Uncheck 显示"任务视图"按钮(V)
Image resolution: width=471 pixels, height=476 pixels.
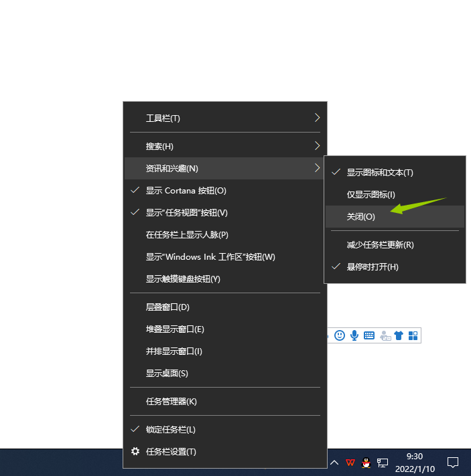pyautogui.click(x=187, y=213)
